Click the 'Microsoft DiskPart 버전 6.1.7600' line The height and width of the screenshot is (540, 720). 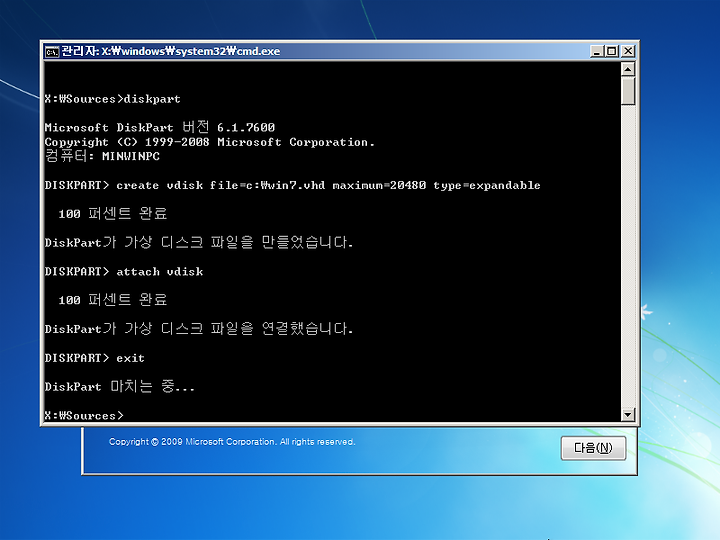coord(160,127)
